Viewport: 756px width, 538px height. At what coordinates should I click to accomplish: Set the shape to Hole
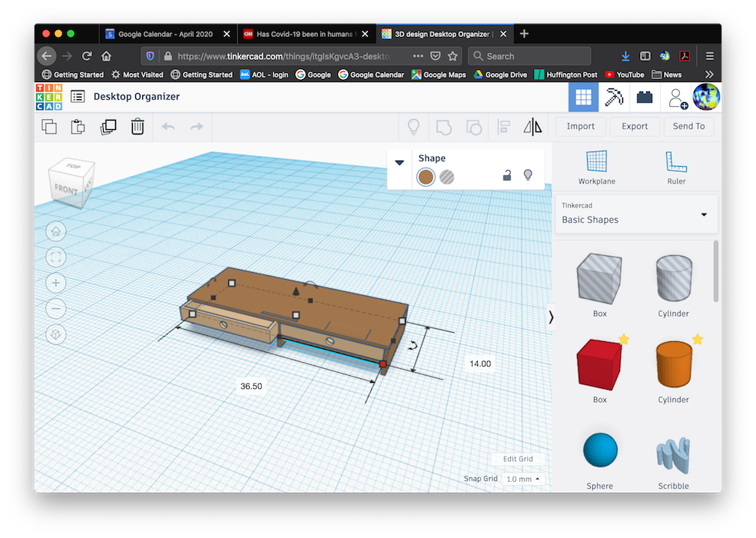click(x=447, y=177)
